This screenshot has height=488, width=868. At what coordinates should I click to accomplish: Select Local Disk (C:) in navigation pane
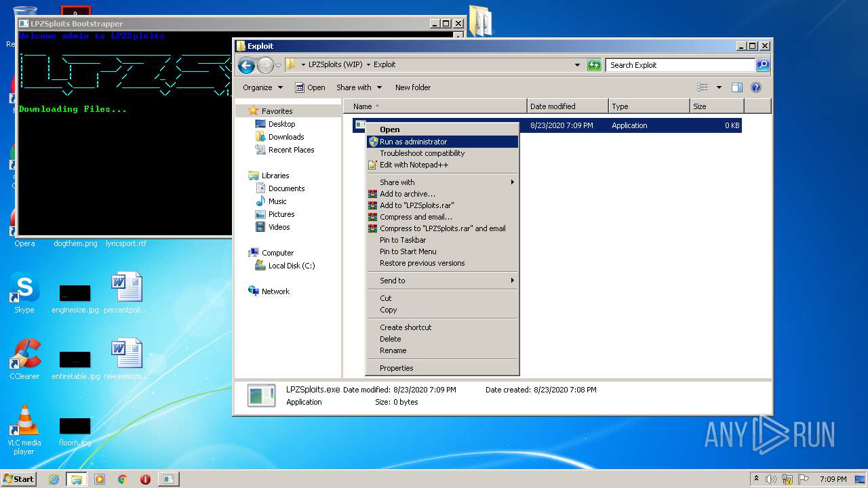point(285,266)
